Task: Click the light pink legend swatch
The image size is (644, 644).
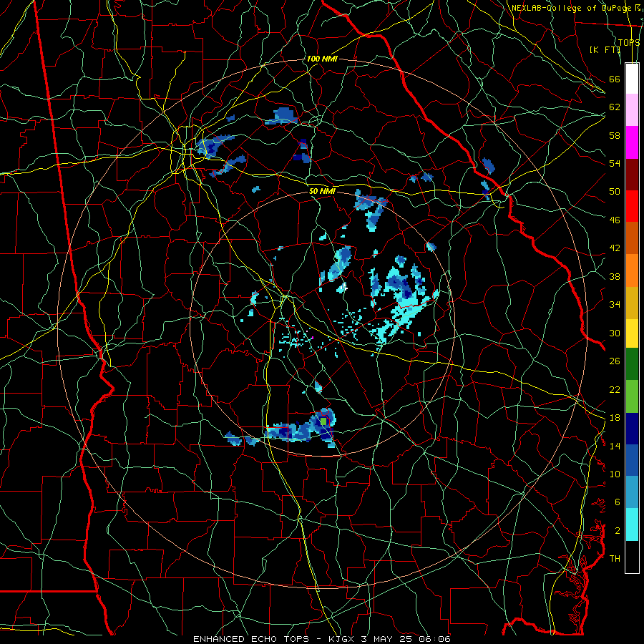Action: coord(632,109)
